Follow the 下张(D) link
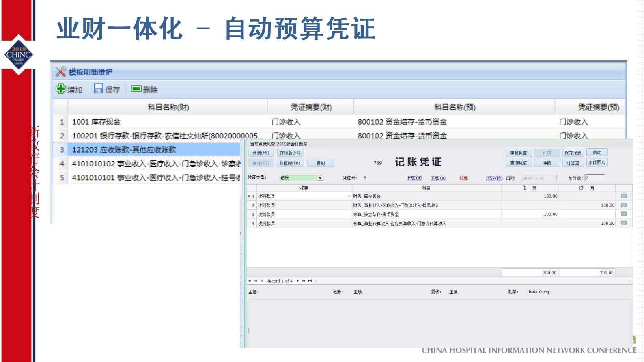 click(x=438, y=178)
